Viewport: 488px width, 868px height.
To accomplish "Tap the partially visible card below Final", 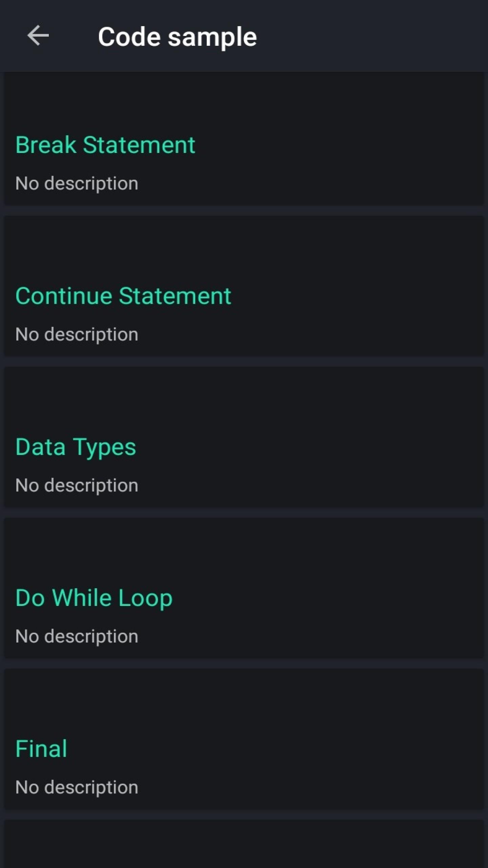I will click(x=244, y=844).
